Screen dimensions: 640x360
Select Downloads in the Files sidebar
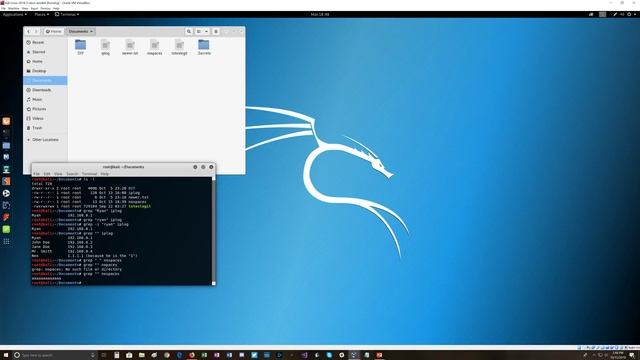point(45,90)
